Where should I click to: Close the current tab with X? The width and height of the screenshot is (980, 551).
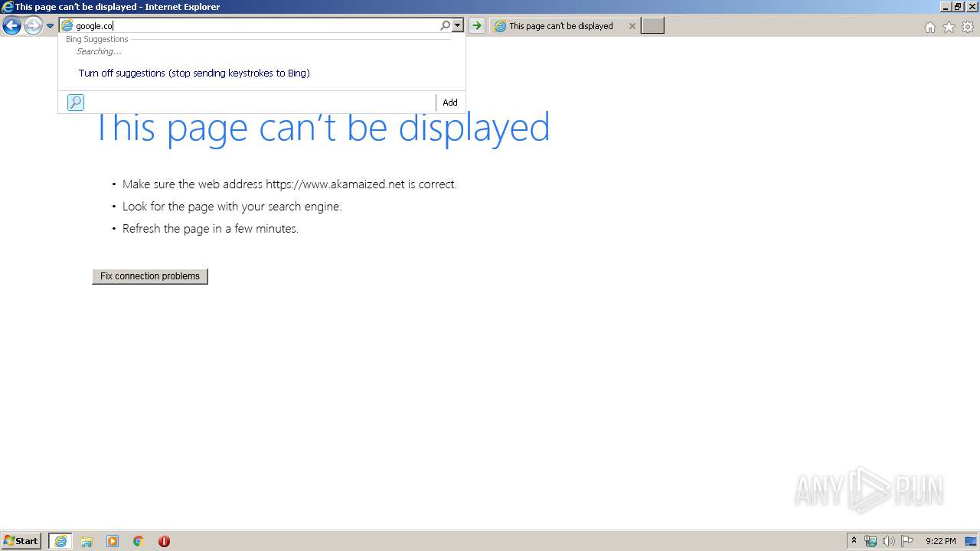632,26
